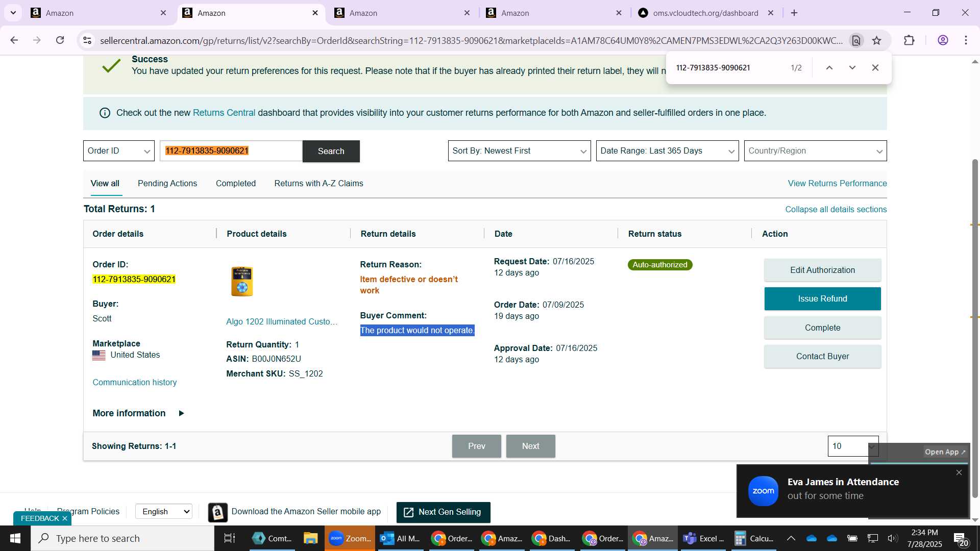
Task: Click the Search button
Action: (331, 152)
